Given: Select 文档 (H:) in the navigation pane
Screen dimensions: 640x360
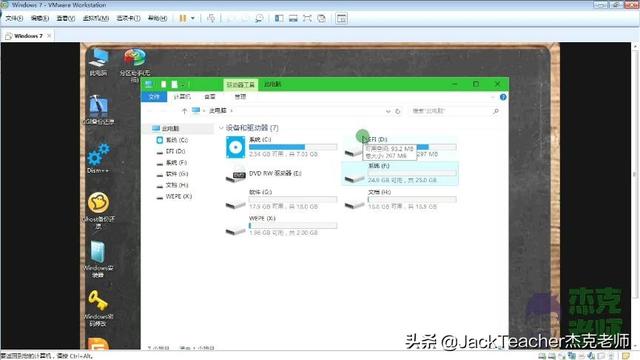Looking at the screenshot, I should 177,185.
